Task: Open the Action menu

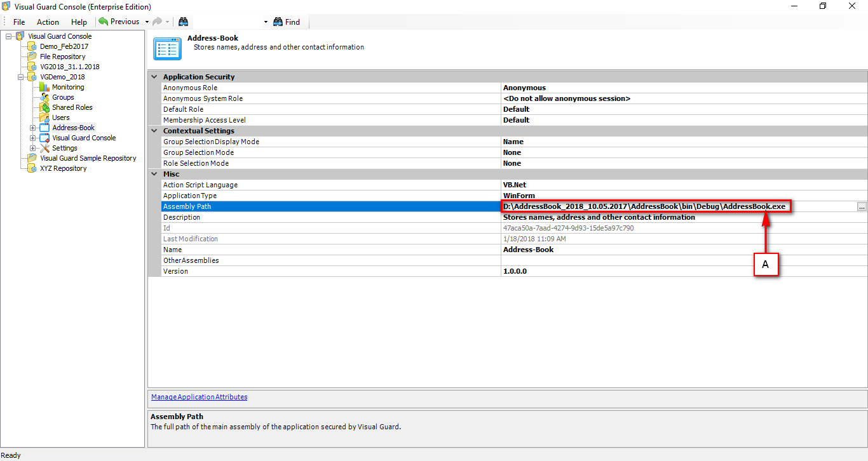Action: point(48,22)
